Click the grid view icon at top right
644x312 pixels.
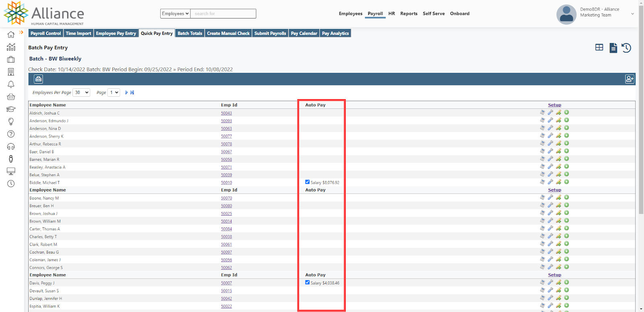[599, 48]
